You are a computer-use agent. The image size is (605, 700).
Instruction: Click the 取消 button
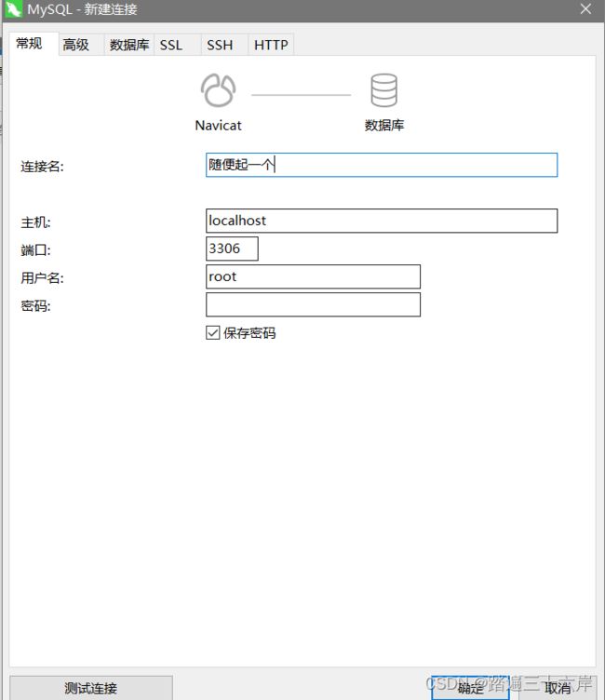558,688
